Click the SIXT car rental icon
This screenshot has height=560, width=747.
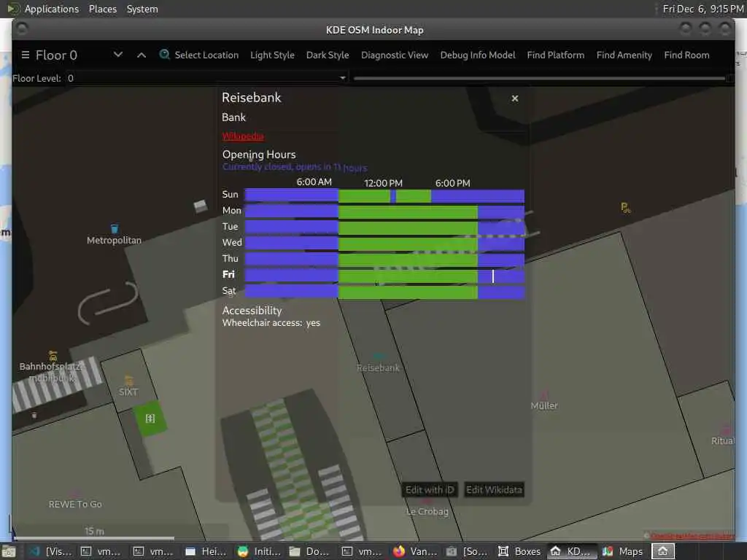pyautogui.click(x=128, y=381)
